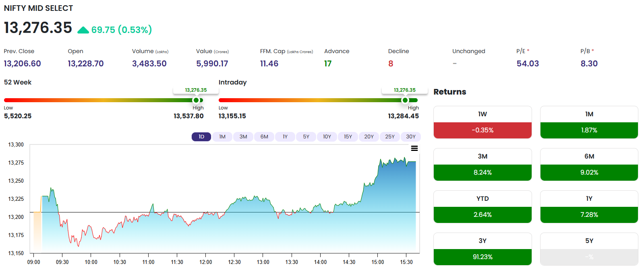The image size is (644, 272).
Task: Click the 9.02% return value
Action: click(x=589, y=173)
